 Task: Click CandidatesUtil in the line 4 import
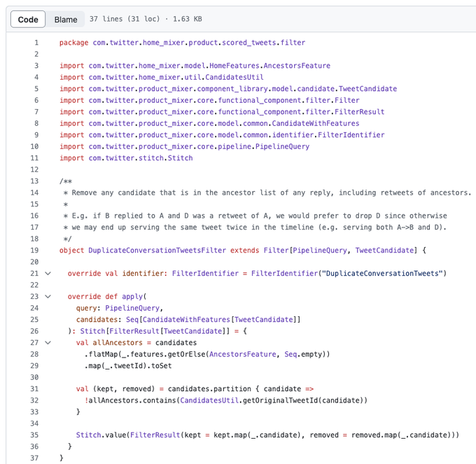[x=234, y=77]
